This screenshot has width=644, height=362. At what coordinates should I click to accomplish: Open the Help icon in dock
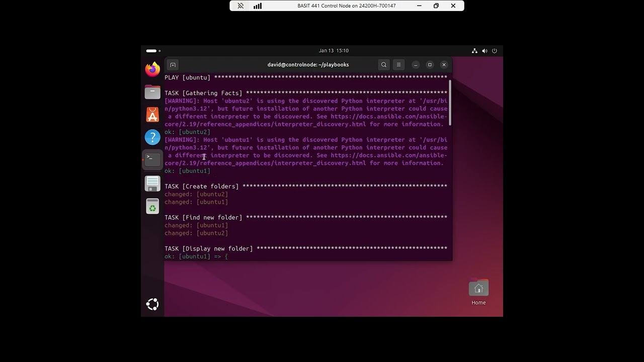pos(152,137)
